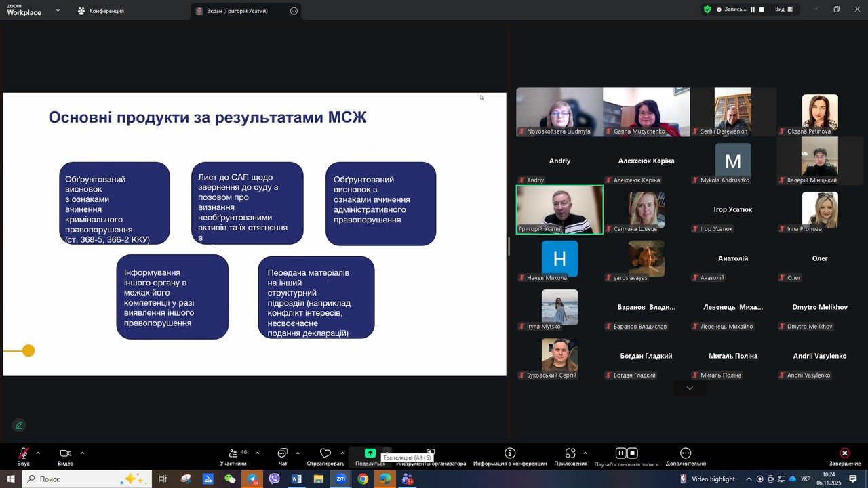This screenshot has width=868, height=488.
Task: Open Информация о конференции info icon
Action: pyautogui.click(x=510, y=453)
